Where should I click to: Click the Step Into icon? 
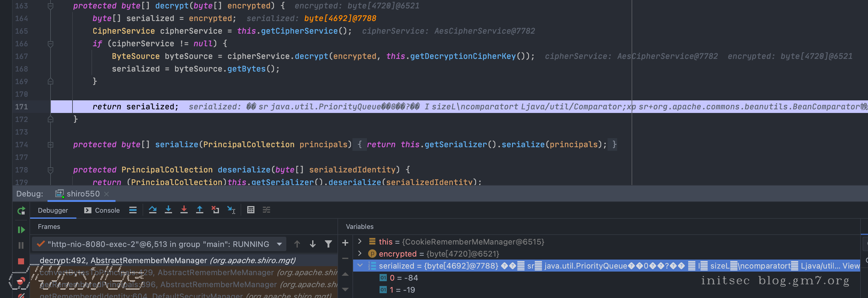coord(168,210)
